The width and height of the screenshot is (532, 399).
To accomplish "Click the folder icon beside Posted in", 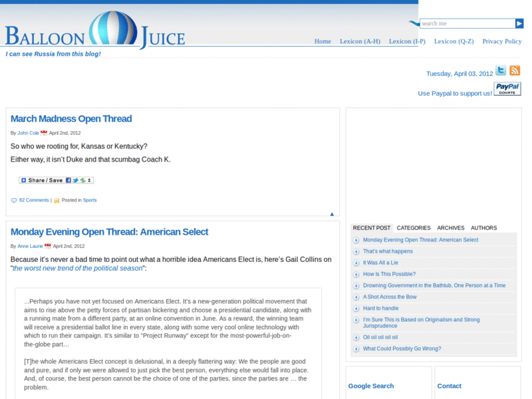I will [x=57, y=201].
